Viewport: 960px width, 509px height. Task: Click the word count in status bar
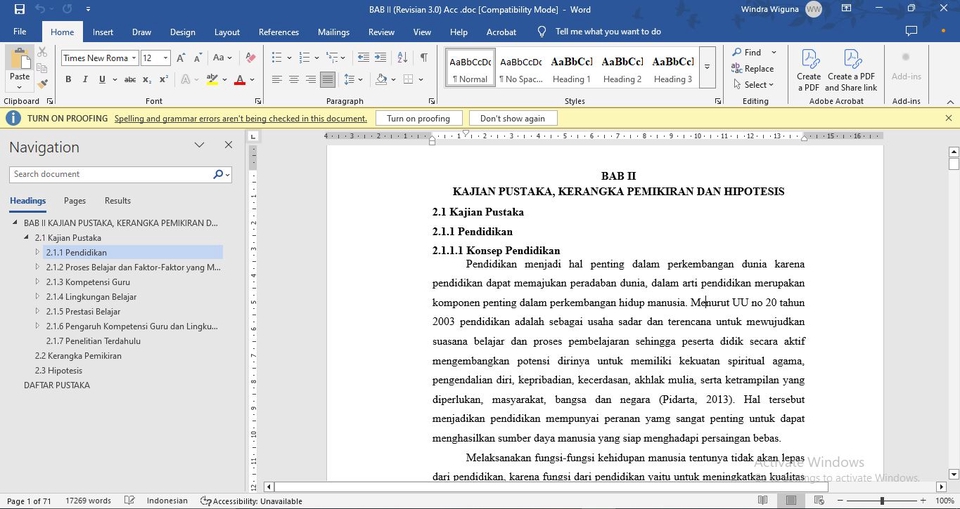tap(88, 500)
